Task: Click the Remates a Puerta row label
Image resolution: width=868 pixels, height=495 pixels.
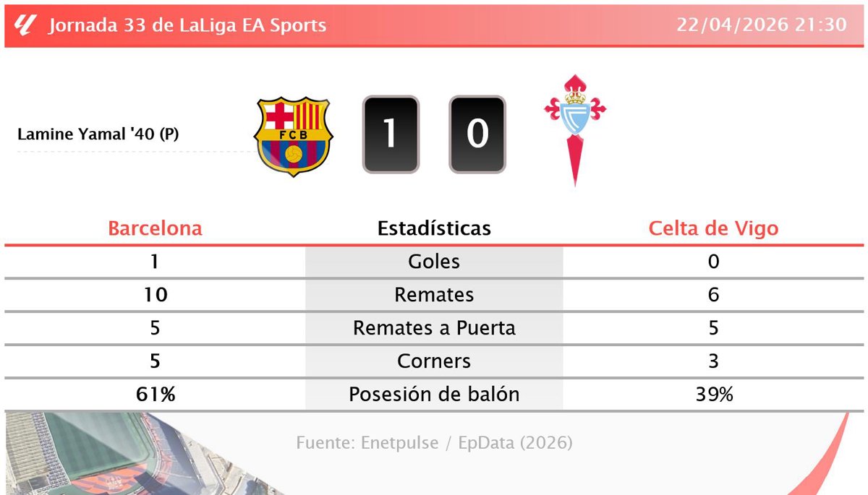Action: point(434,328)
